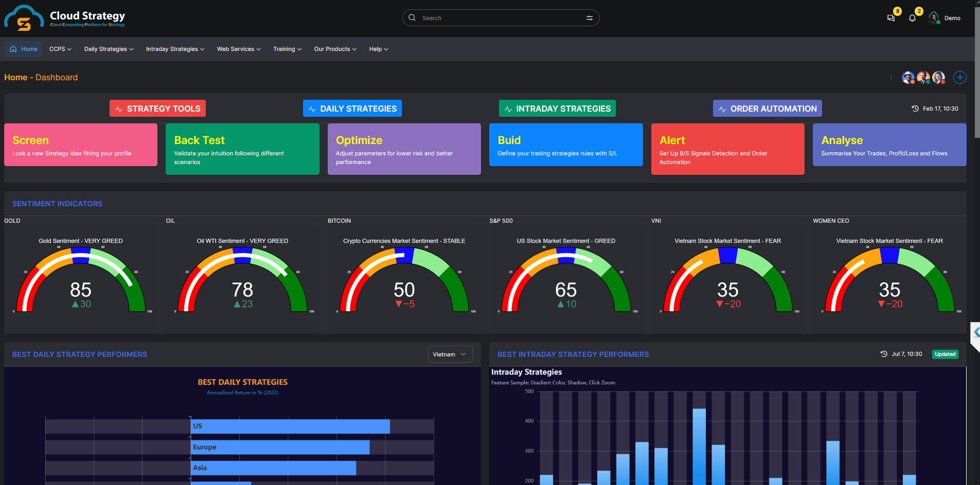
Task: Open the chat messages icon
Action: point(891,18)
